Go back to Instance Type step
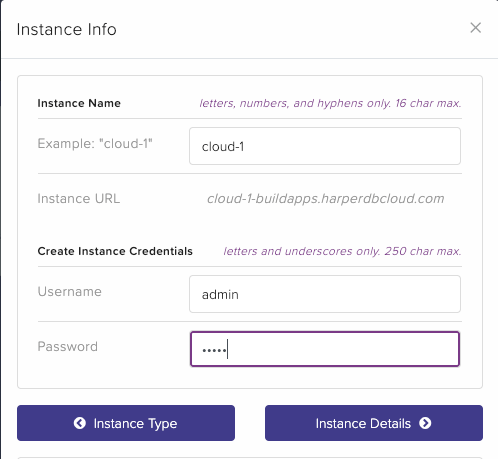498x459 pixels. 126,423
